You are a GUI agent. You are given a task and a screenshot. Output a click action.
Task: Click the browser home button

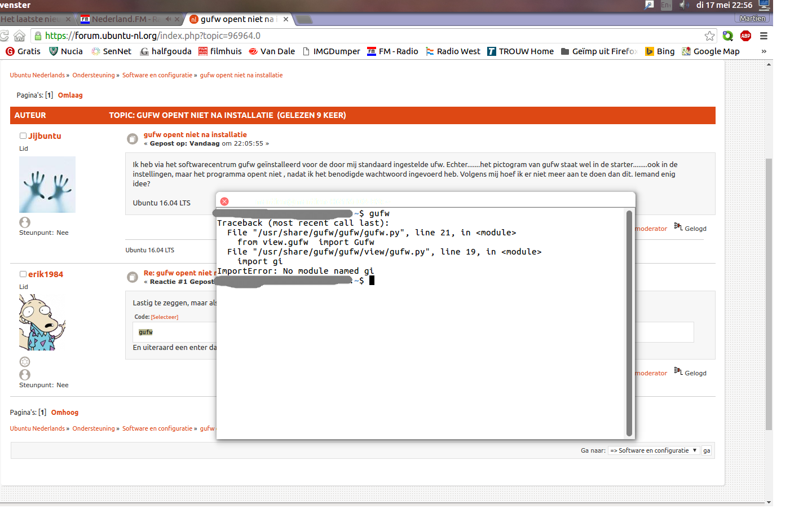coord(20,36)
